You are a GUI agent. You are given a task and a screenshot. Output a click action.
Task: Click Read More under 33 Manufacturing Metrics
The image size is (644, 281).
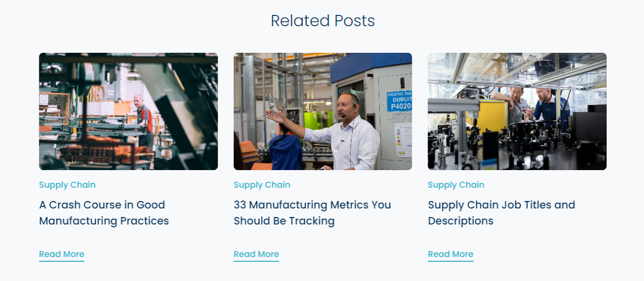256,254
